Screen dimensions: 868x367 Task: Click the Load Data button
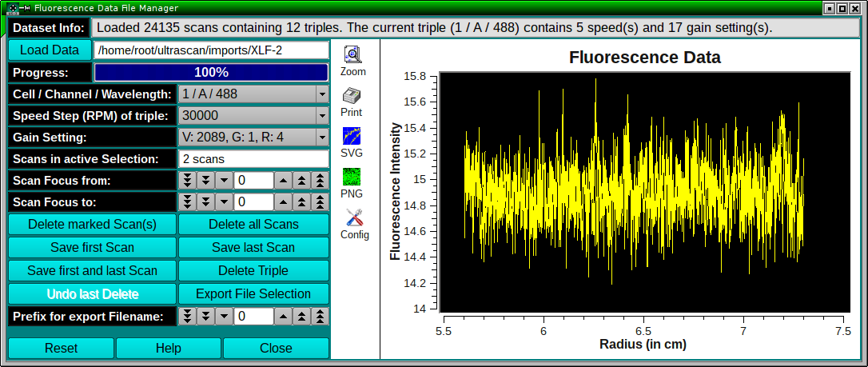(x=50, y=50)
